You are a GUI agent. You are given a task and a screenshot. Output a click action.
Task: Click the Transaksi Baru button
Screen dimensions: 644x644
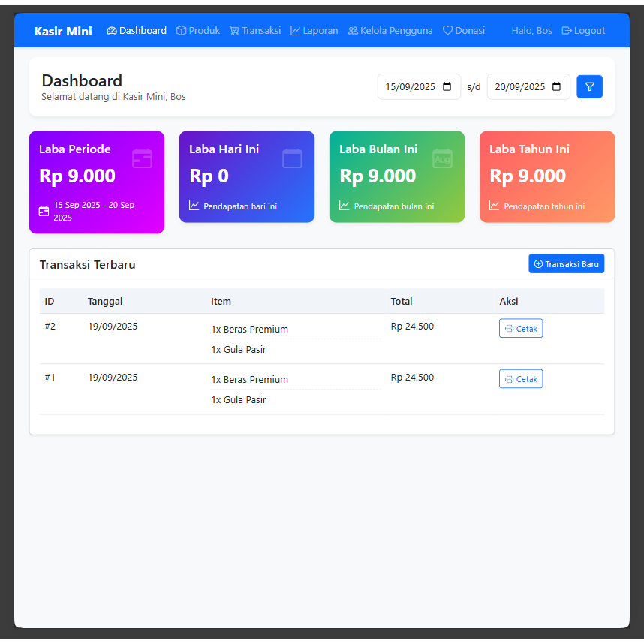click(x=567, y=263)
